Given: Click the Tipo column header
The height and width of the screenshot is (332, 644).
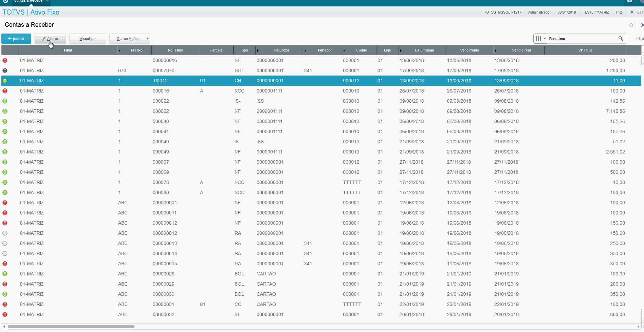Looking at the screenshot, I should pos(244,50).
